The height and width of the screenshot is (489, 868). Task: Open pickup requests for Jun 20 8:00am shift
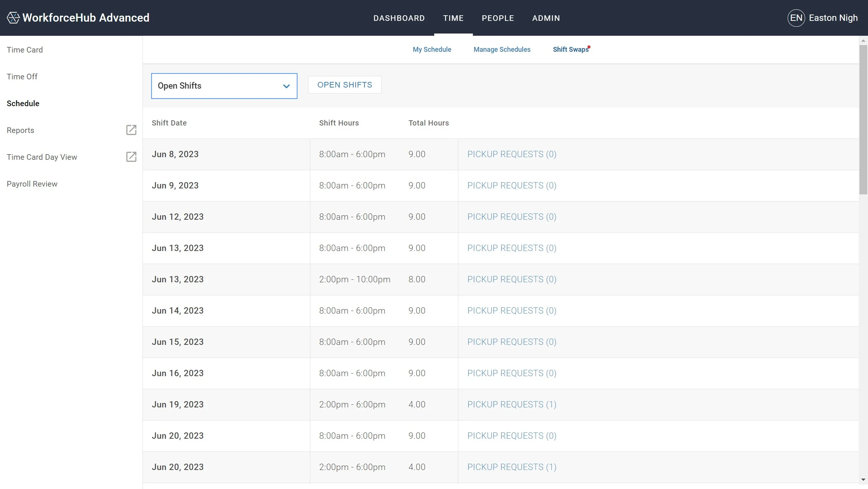pyautogui.click(x=512, y=436)
